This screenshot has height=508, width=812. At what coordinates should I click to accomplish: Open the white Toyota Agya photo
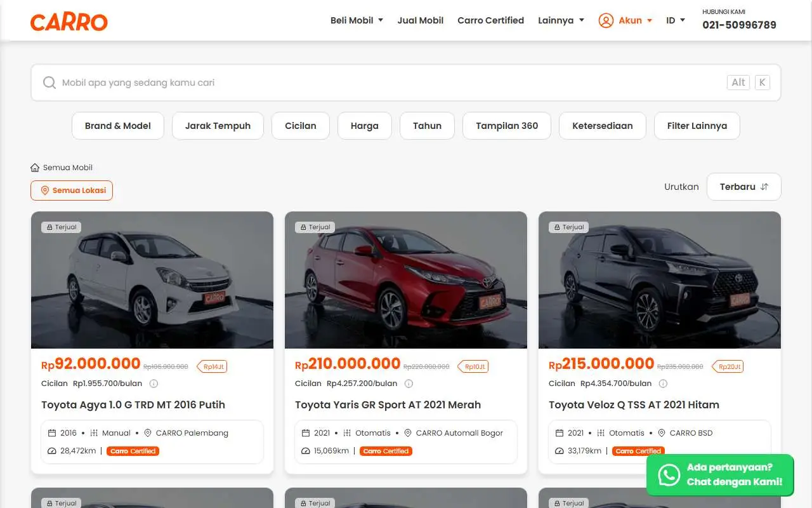tap(152, 280)
